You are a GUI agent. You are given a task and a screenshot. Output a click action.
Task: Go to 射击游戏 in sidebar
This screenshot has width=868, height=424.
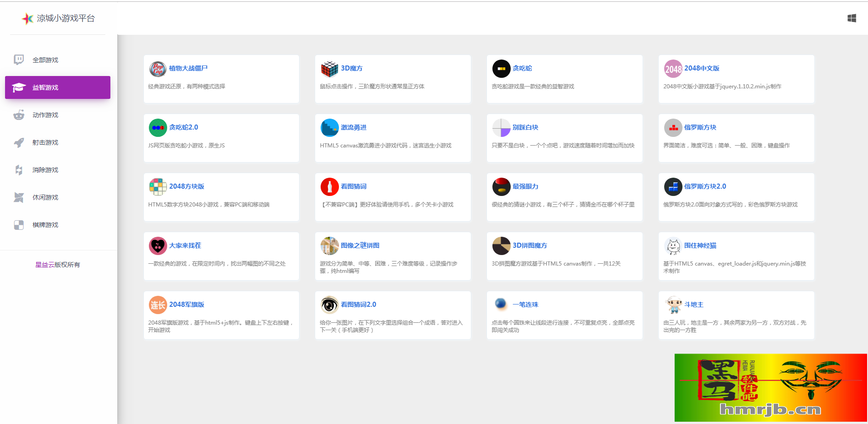point(45,142)
